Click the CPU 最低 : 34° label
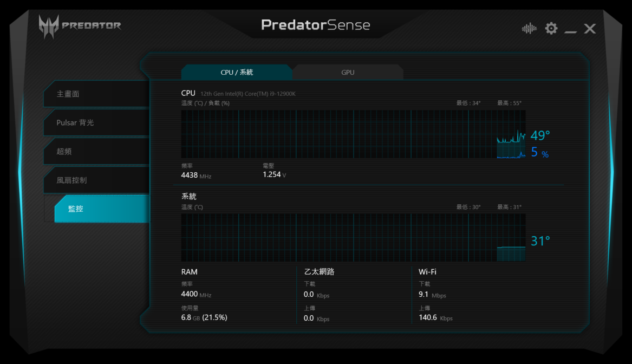The image size is (632, 364). 468,103
